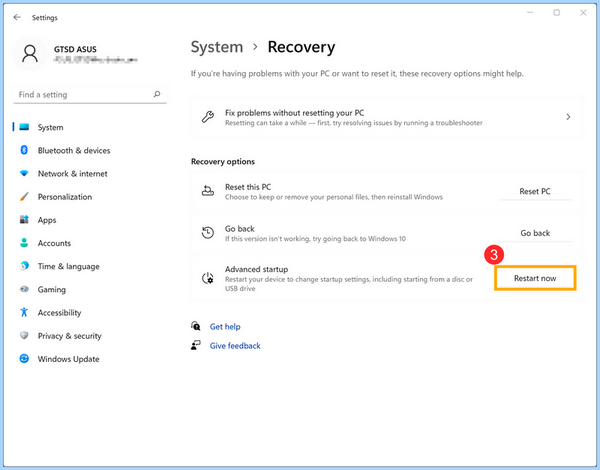The width and height of the screenshot is (600, 470).
Task: Click the Apps icon in sidebar
Action: [24, 220]
